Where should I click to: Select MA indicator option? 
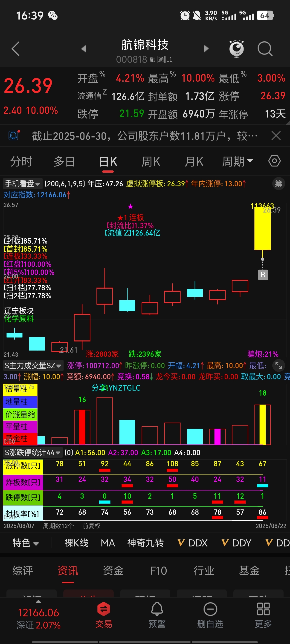pos(107,543)
